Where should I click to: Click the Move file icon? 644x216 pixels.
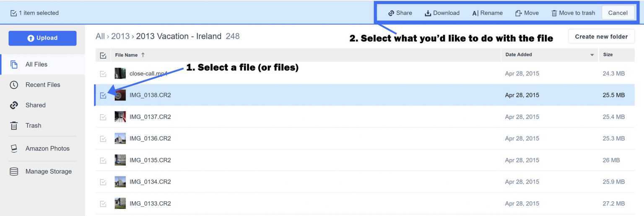519,13
